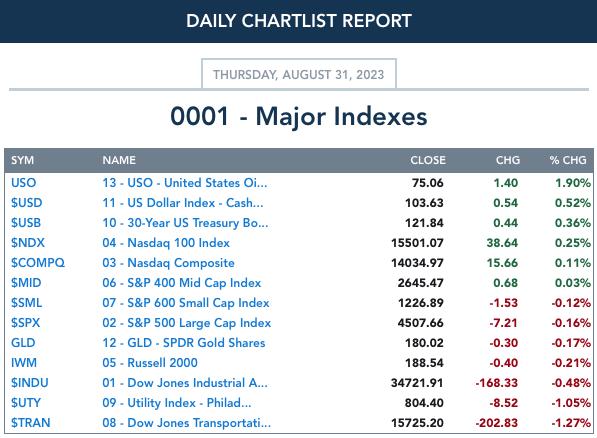Click the $MID symbol
The image size is (597, 438).
pos(26,283)
